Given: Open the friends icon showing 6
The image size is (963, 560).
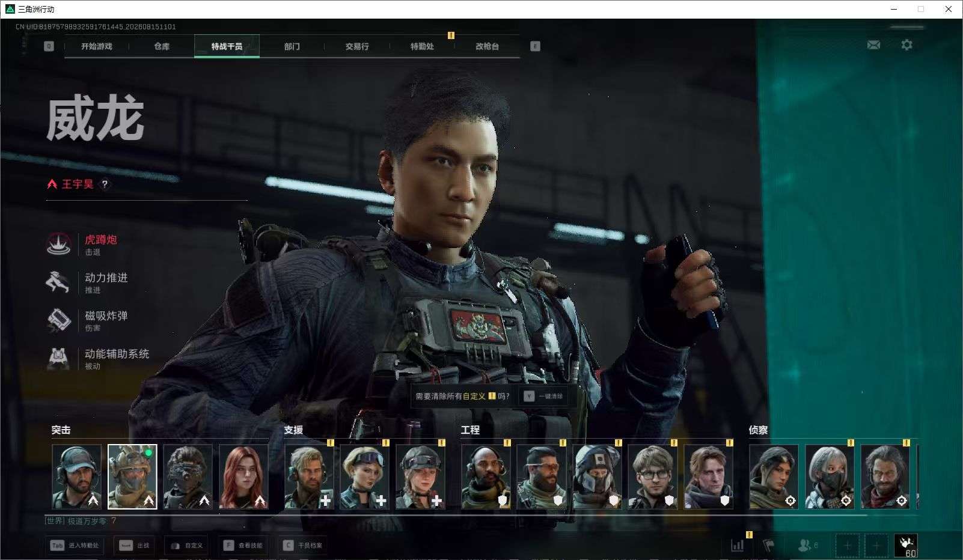Looking at the screenshot, I should point(808,546).
